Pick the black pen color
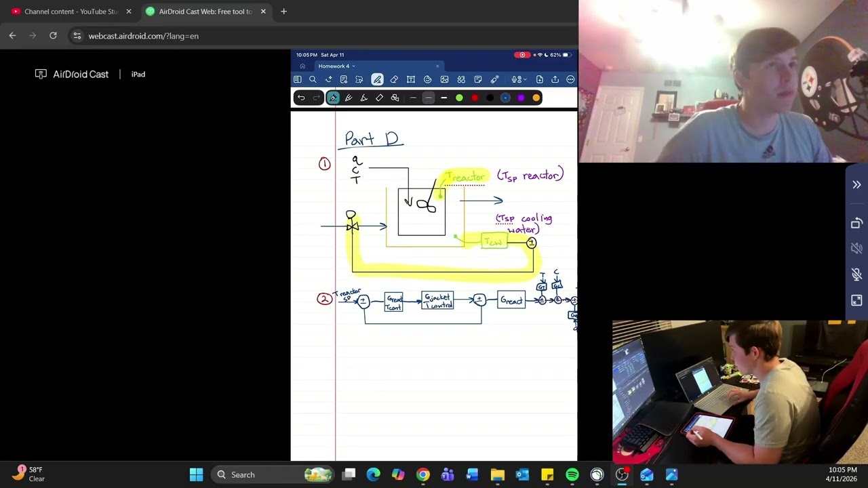Image resolution: width=868 pixels, height=488 pixels. point(490,98)
